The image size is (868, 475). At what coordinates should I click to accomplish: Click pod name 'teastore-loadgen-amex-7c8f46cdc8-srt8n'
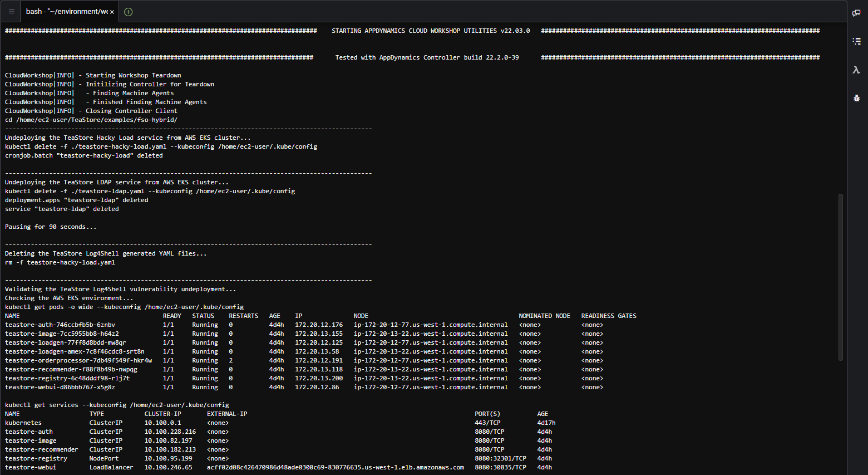pyautogui.click(x=75, y=351)
